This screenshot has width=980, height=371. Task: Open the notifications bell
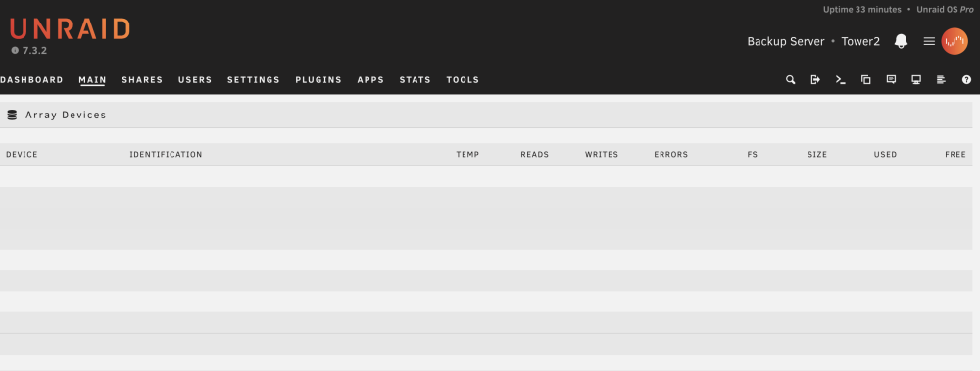click(x=901, y=41)
